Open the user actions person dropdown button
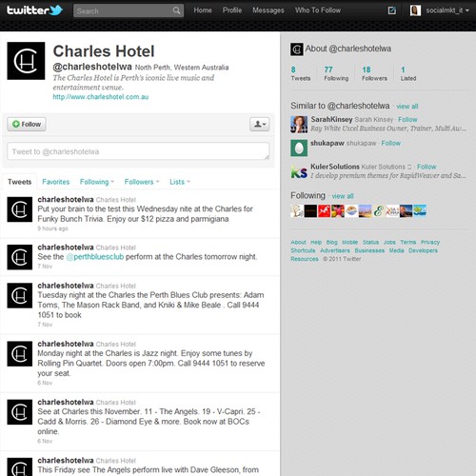Viewport: 476px width, 476px height. (260, 124)
